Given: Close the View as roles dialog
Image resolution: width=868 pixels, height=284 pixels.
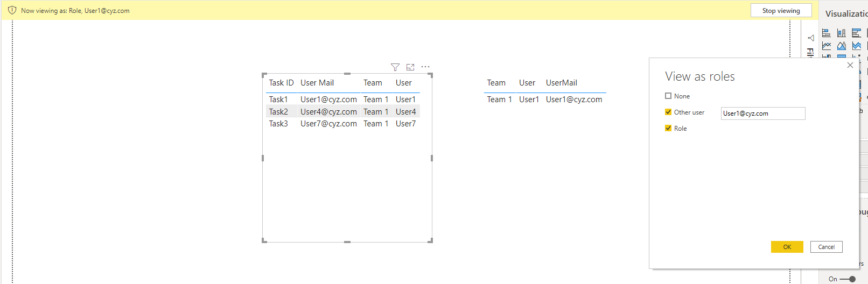Looking at the screenshot, I should 850,65.
